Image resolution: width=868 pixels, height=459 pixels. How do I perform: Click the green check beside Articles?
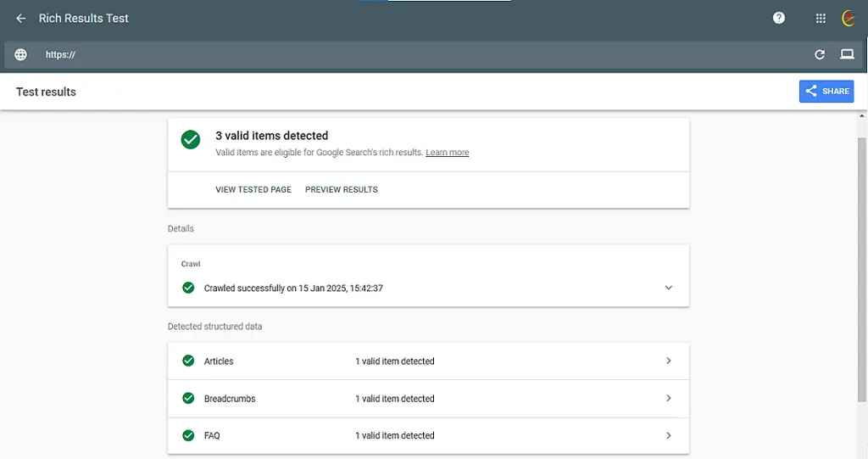point(188,361)
